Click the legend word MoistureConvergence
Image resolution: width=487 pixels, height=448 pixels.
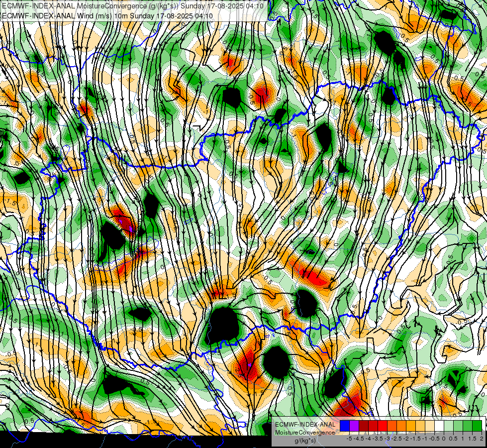tap(305, 433)
